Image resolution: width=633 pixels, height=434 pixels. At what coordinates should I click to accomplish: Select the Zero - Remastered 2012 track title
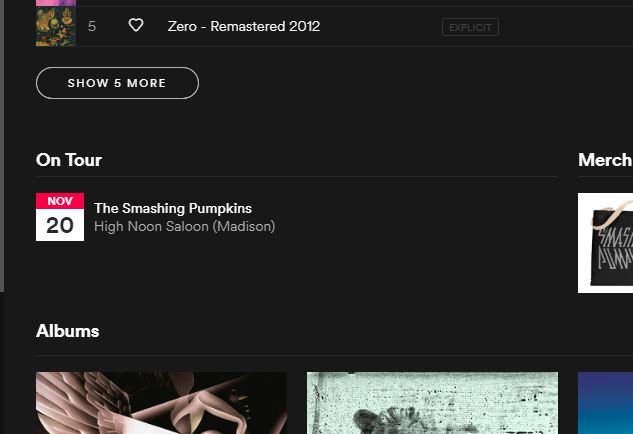244,26
